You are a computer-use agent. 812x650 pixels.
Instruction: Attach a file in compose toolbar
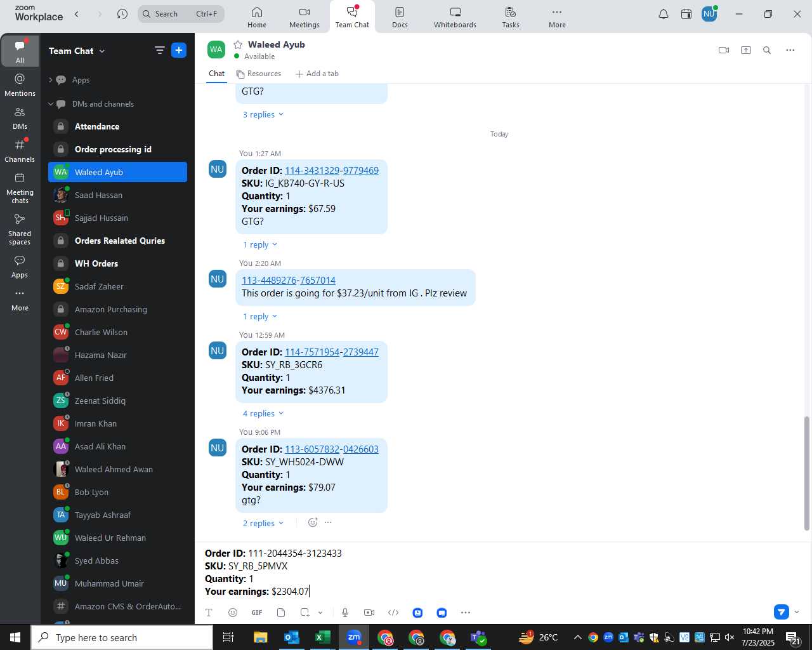point(281,613)
